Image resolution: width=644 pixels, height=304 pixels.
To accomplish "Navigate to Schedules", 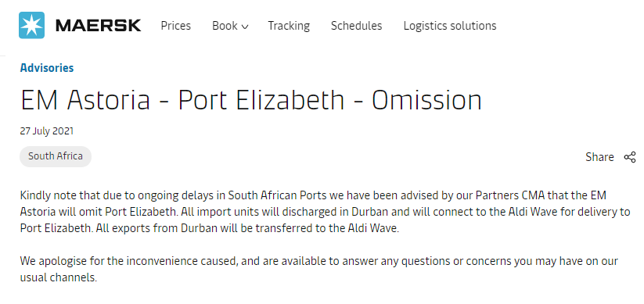I will pos(357,26).
